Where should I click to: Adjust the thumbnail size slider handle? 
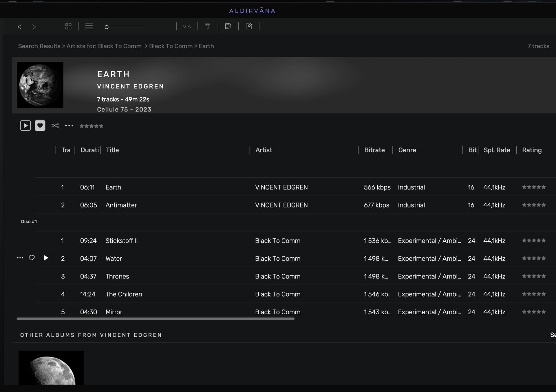click(x=107, y=27)
